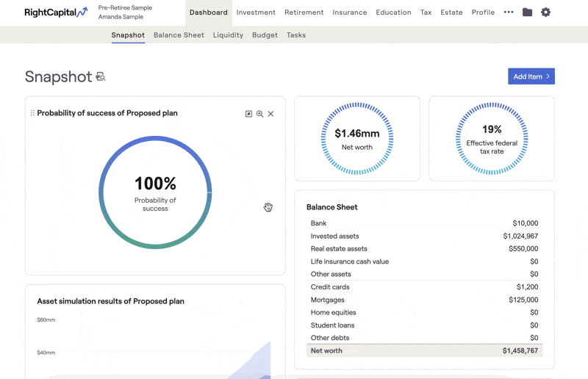This screenshot has height=379, width=588.
Task: Grab the widget drag handle dots
Action: (32, 113)
